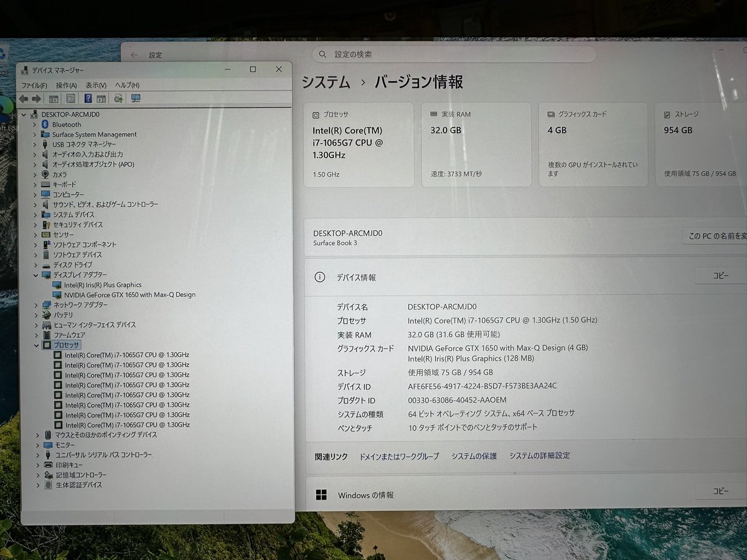Click the 生体認証デバイス icon

point(48,485)
